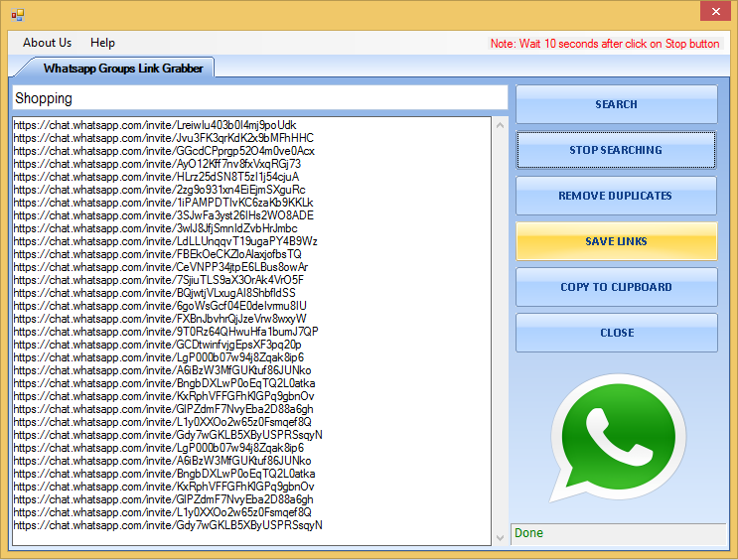Close the window with the red X
The image size is (738, 560).
tap(715, 11)
